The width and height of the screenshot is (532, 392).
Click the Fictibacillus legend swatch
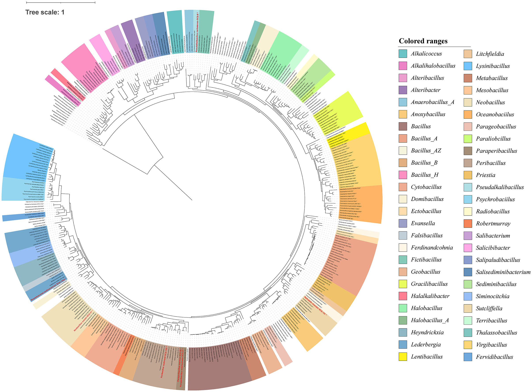click(403, 260)
